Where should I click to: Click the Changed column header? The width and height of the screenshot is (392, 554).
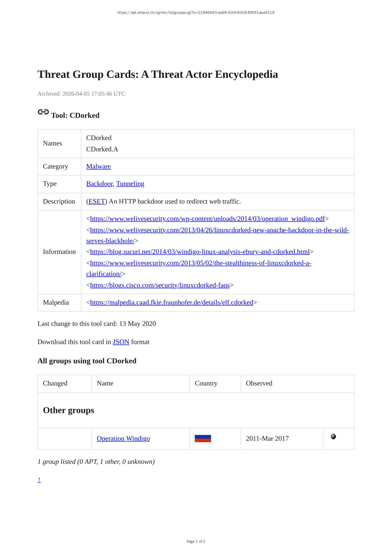coord(55,383)
